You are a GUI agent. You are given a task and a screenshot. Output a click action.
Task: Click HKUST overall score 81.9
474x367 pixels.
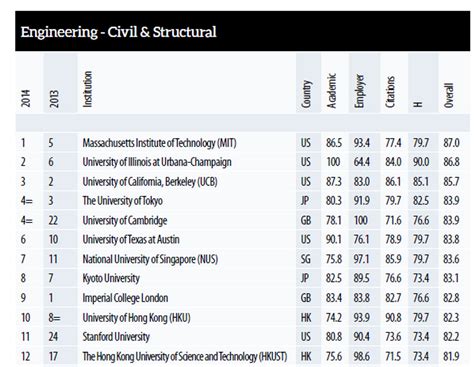[451, 356]
